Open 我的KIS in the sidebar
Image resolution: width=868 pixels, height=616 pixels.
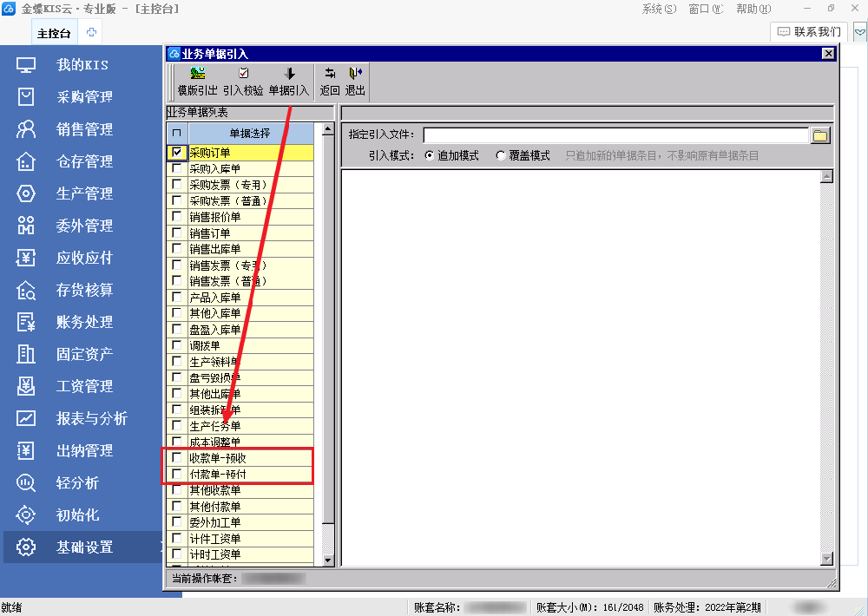pyautogui.click(x=82, y=65)
